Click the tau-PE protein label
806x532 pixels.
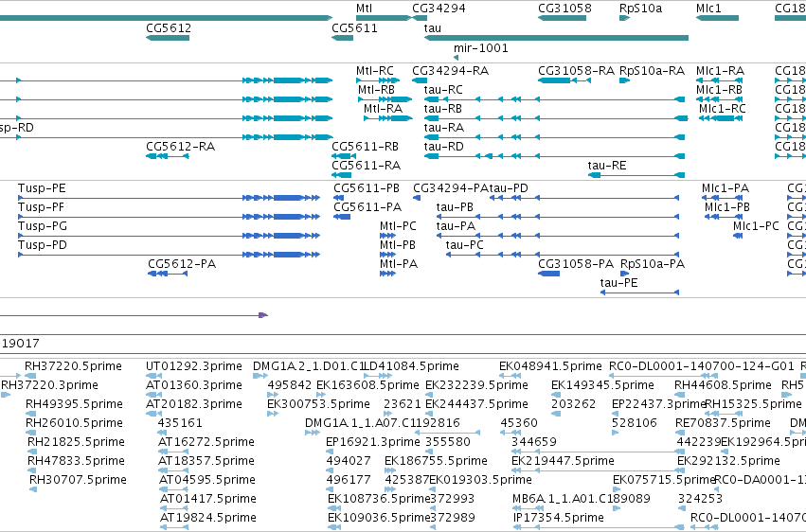point(618,283)
